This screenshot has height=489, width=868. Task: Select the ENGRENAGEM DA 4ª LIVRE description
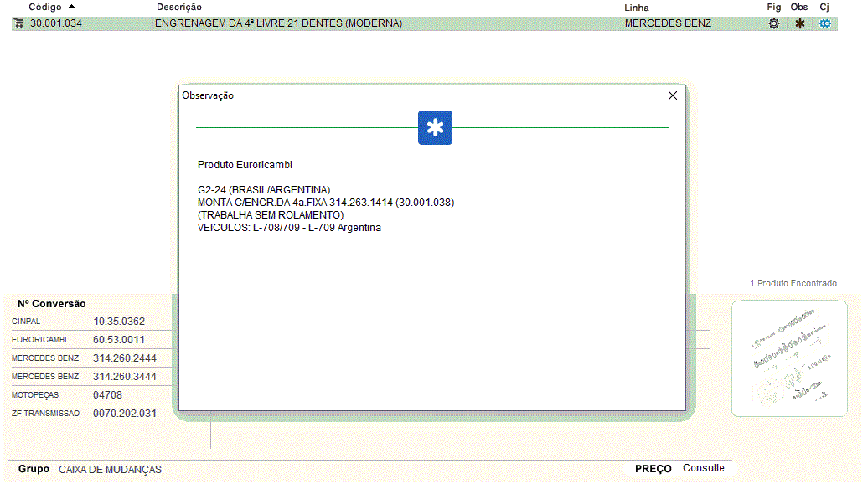(x=278, y=23)
